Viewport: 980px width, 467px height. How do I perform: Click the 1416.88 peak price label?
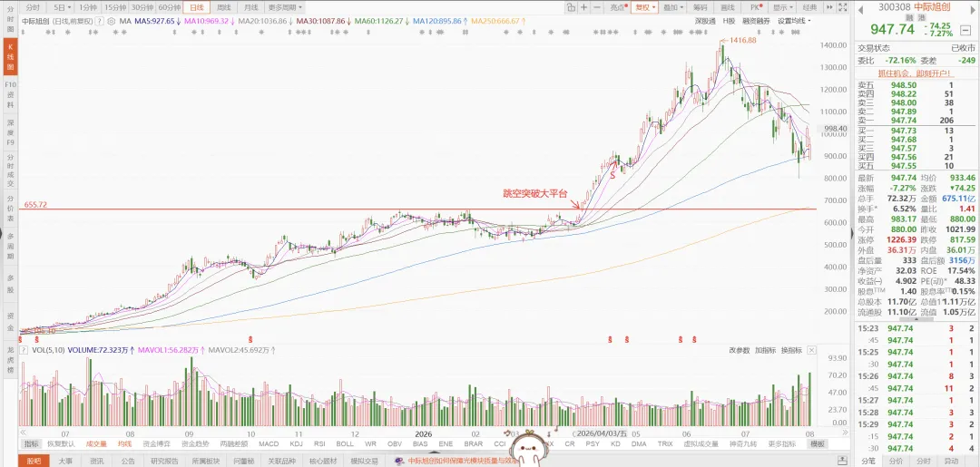coord(742,40)
